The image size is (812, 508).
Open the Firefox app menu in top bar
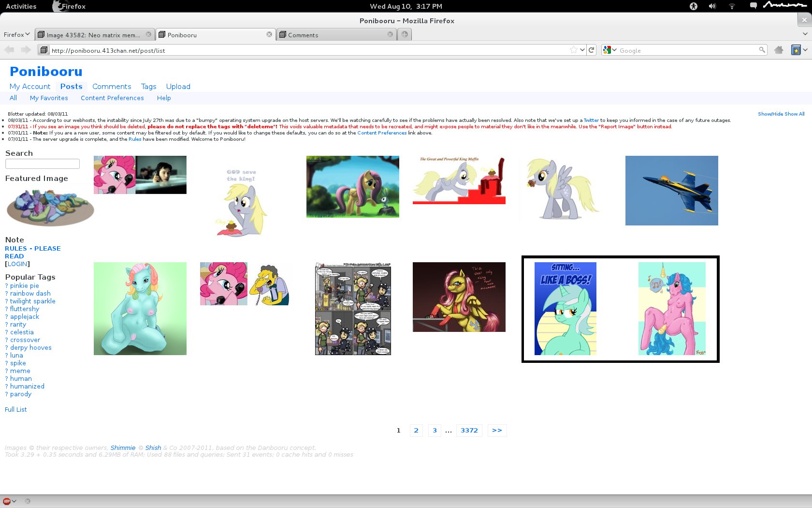click(69, 6)
